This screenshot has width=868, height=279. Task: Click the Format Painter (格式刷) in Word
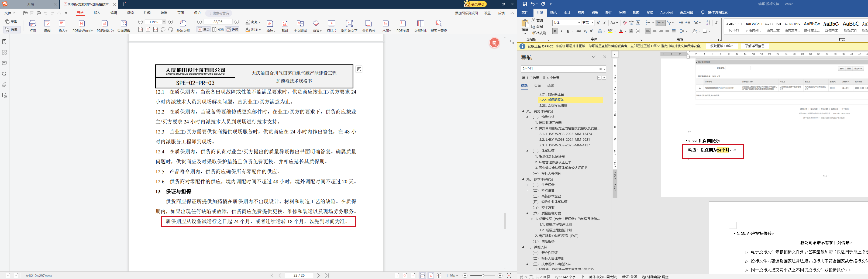[539, 33]
